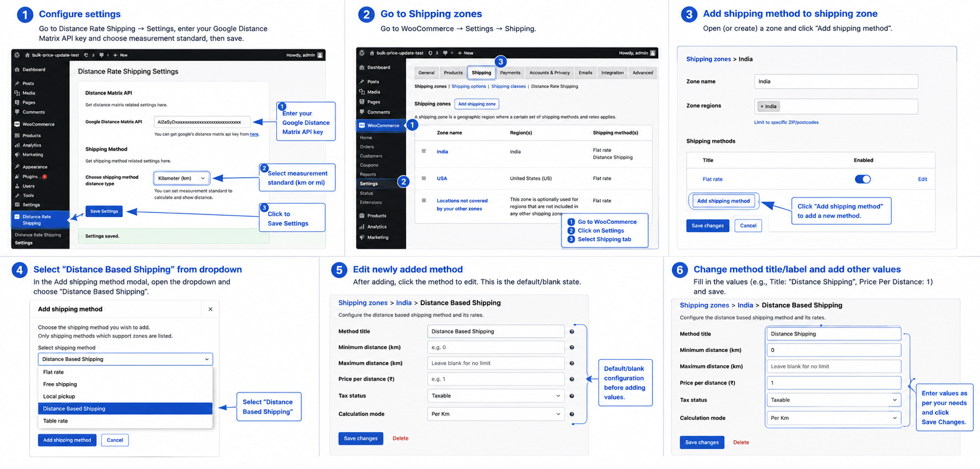The width and height of the screenshot is (980, 469).
Task: Click help icon beside Minimum distance in step 5
Action: pos(572,347)
